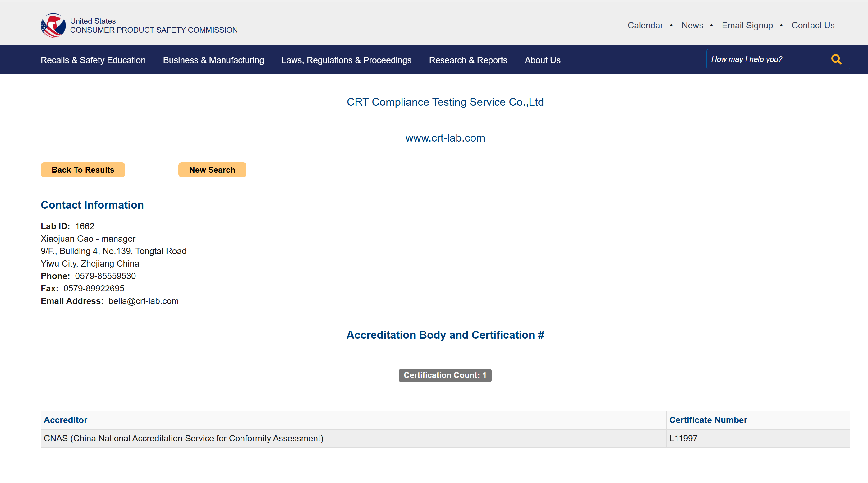Click the Accreditor column header
The image size is (868, 483).
coord(65,420)
